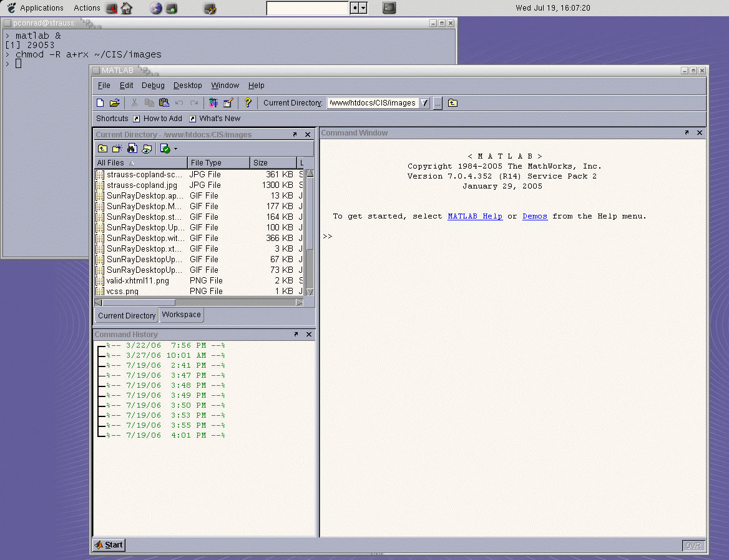Open the terminal icon in top panel
This screenshot has width=729, height=560.
[389, 8]
